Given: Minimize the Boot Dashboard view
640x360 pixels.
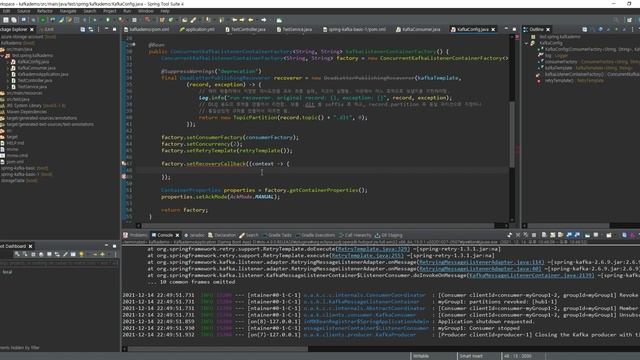Looking at the screenshot, I should (x=107, y=246).
